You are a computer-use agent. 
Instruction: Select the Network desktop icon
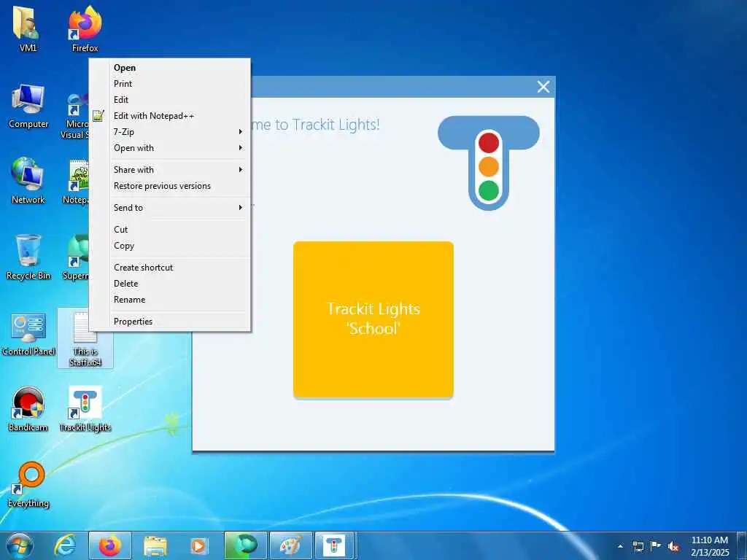28,181
